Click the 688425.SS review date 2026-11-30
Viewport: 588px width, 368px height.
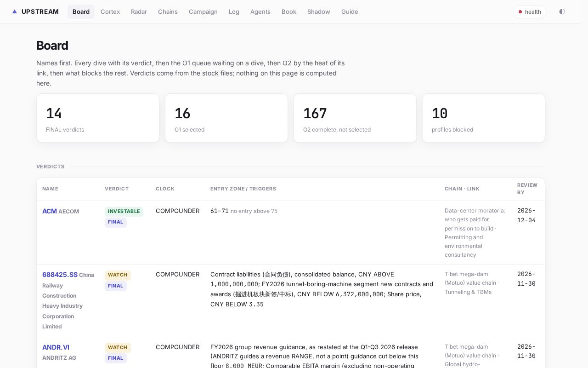tap(526, 279)
